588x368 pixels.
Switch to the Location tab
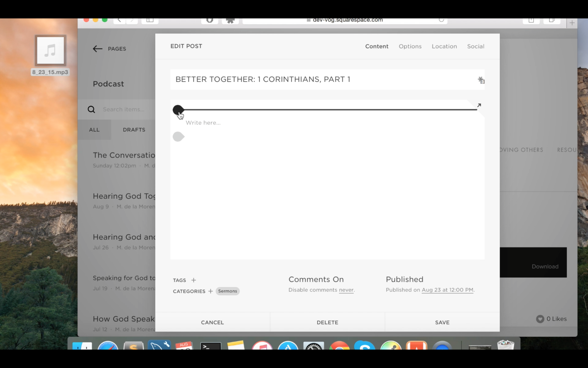click(444, 46)
